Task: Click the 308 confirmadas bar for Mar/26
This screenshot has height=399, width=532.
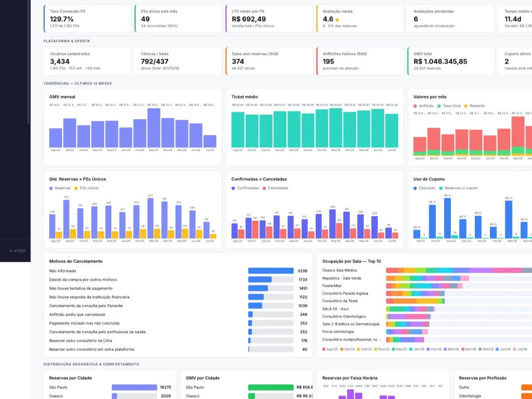Action: pos(332,224)
